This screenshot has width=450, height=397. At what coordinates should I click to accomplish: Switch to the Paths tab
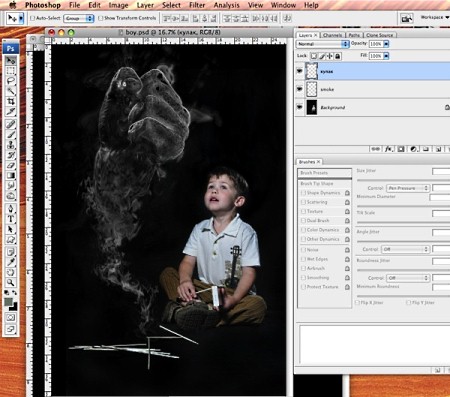click(x=354, y=35)
